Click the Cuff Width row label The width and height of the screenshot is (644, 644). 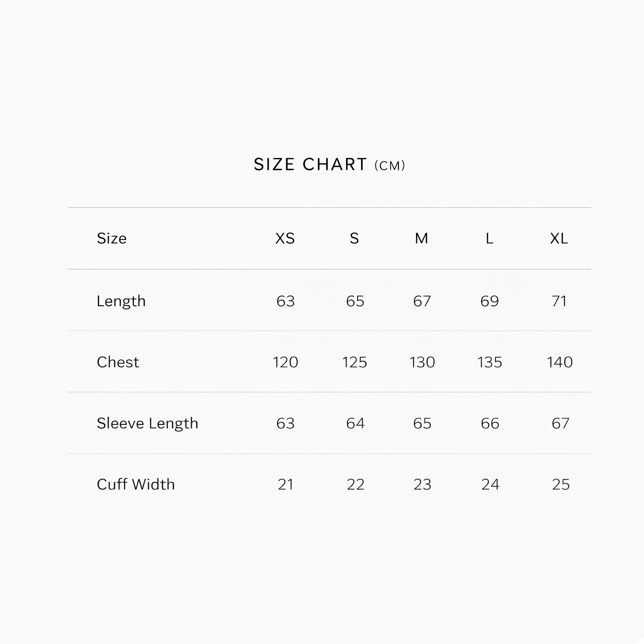(x=136, y=485)
